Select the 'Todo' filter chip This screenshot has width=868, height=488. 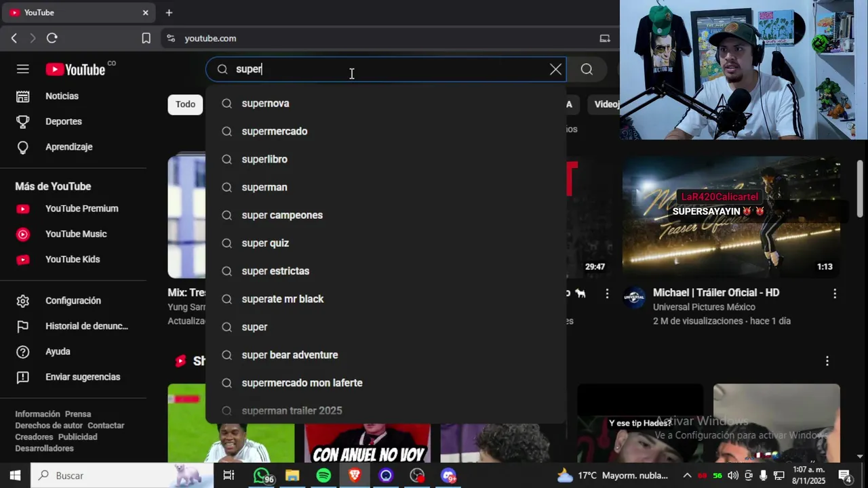pyautogui.click(x=185, y=104)
